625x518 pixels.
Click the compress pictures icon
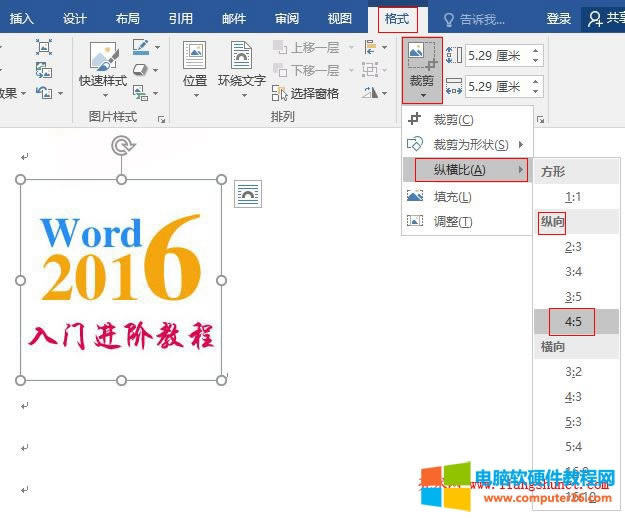44,47
